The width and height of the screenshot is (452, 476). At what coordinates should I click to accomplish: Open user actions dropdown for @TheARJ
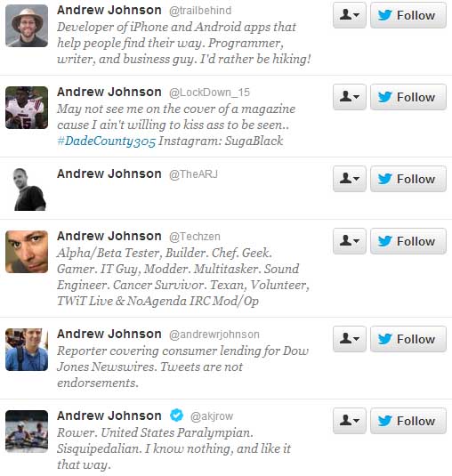pos(350,179)
